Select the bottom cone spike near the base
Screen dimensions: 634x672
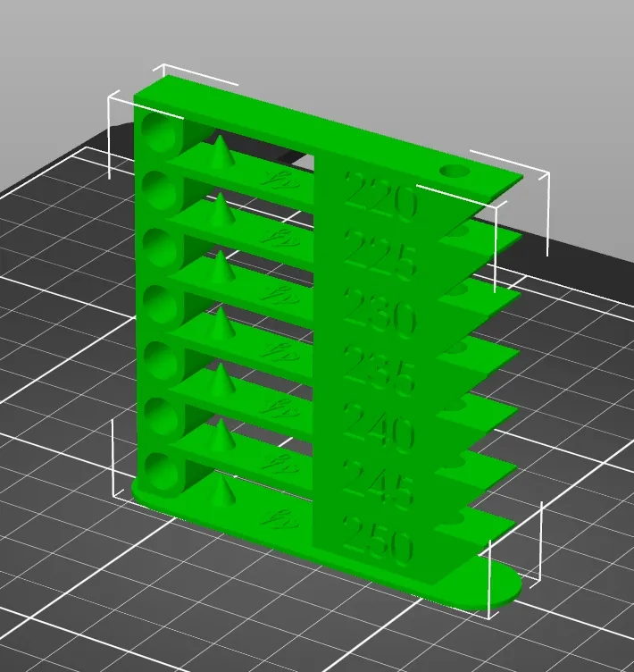pyautogui.click(x=222, y=491)
